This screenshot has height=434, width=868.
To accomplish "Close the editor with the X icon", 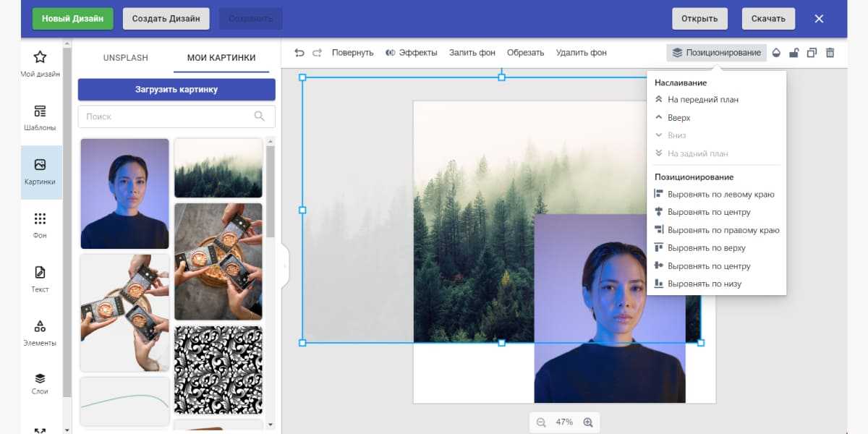I will click(x=819, y=19).
